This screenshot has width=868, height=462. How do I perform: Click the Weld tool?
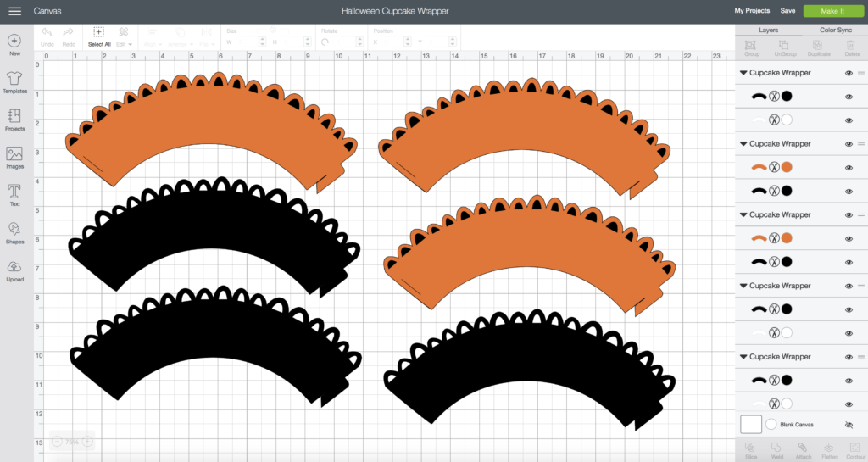(x=776, y=451)
